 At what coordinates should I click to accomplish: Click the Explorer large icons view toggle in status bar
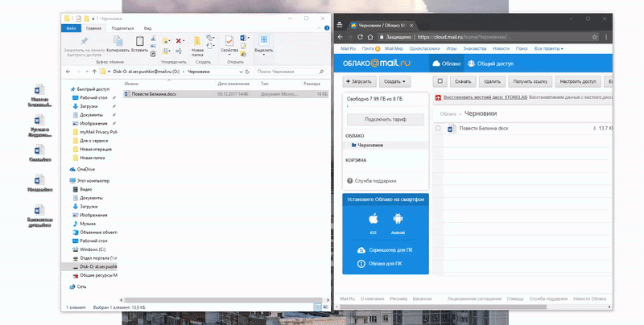pyautogui.click(x=326, y=307)
